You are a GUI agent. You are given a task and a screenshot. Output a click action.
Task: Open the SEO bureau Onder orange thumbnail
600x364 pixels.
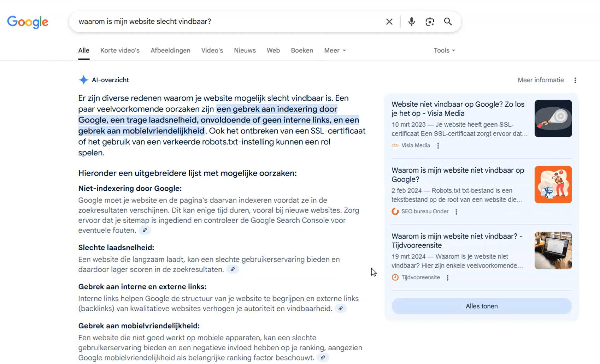(553, 185)
